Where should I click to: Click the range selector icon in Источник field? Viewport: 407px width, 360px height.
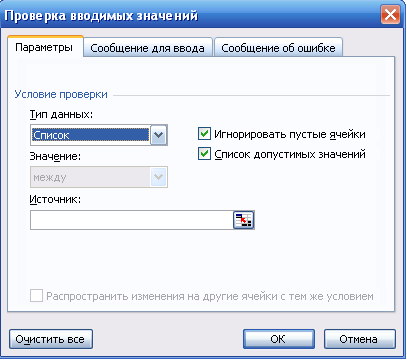(243, 220)
